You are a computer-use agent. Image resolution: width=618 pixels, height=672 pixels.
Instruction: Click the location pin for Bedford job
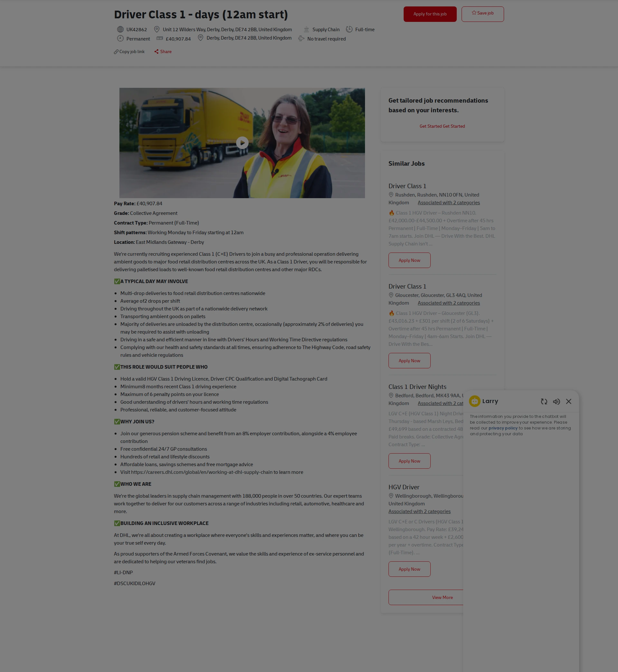[x=391, y=395]
